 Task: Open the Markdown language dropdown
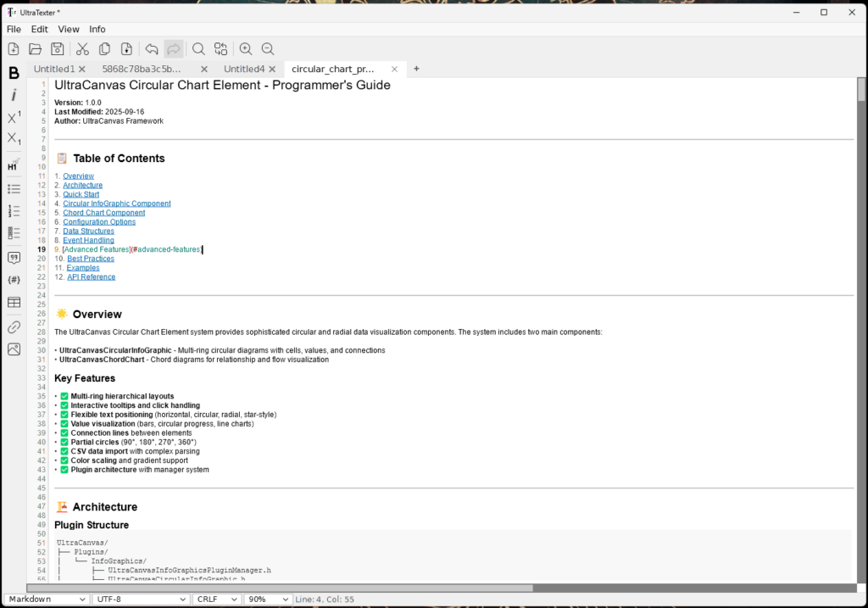click(46, 599)
